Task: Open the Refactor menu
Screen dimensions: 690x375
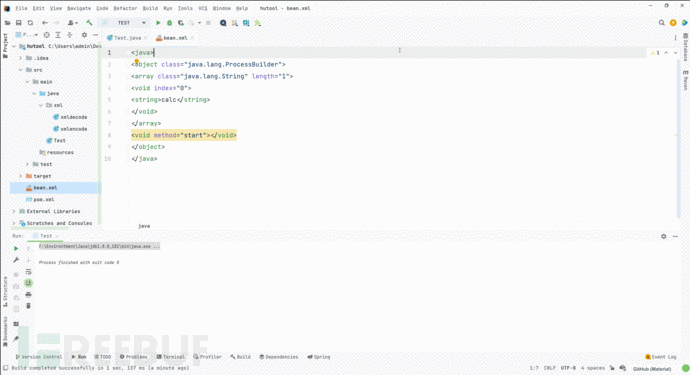Action: coord(125,8)
